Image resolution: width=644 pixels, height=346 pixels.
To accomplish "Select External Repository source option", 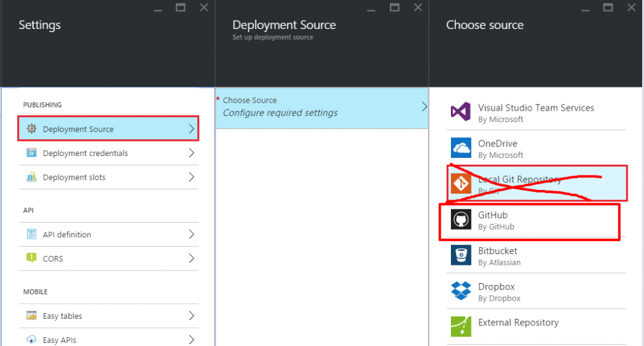I will click(x=536, y=326).
